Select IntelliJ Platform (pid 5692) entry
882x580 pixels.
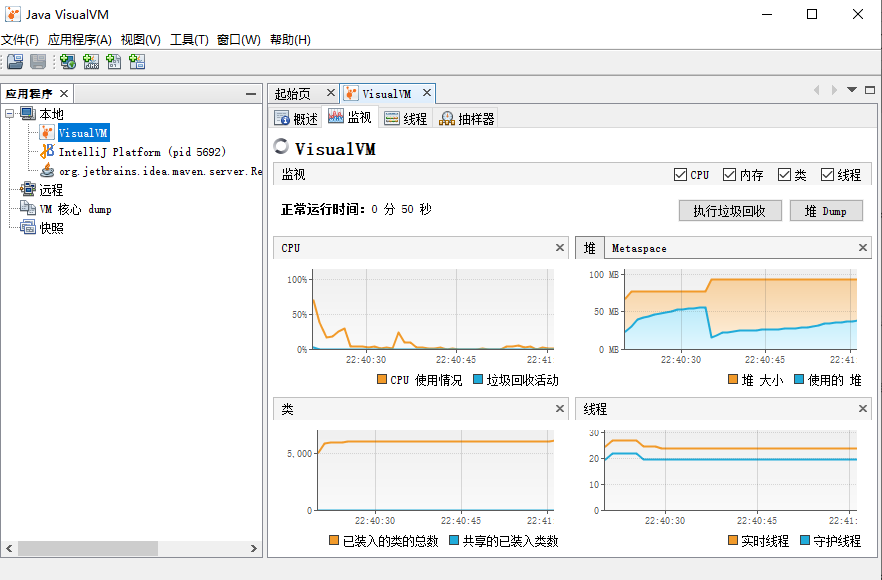(x=142, y=152)
